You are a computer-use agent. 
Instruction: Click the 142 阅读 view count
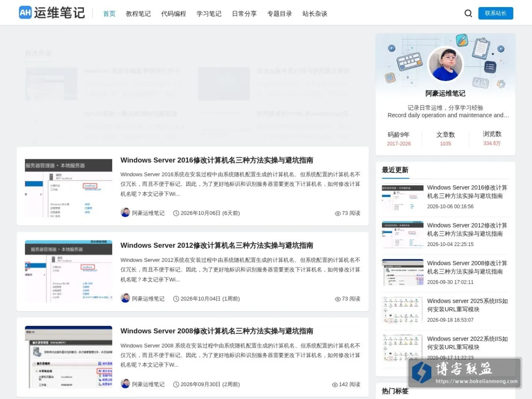pyautogui.click(x=350, y=384)
